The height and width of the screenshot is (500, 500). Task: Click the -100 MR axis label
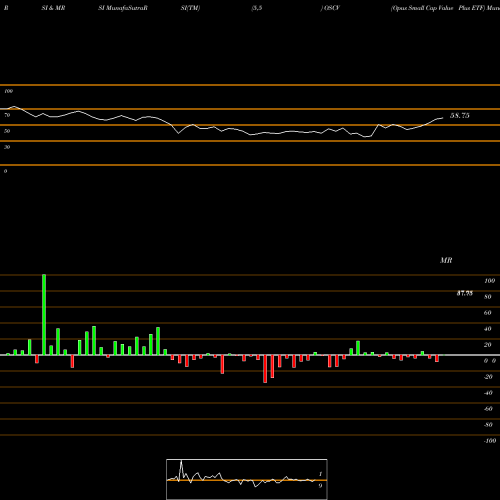pyautogui.click(x=489, y=441)
